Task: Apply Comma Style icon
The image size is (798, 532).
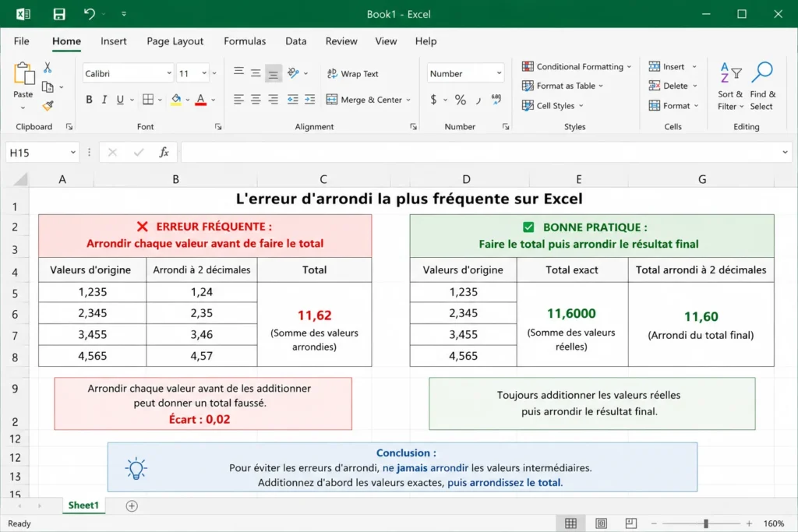Action: (x=478, y=100)
